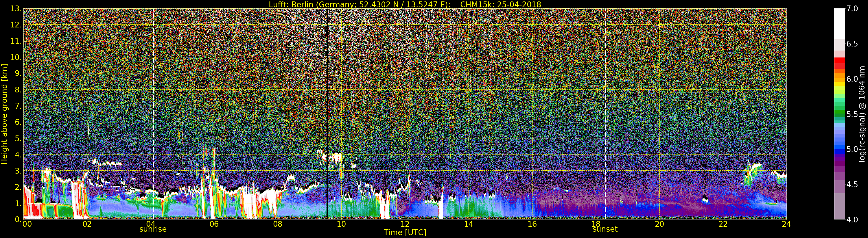Viewport: 868px width, 238px height.
Task: Click the 'CHM15k: 25-04-2018' title text
Action: click(x=500, y=4)
